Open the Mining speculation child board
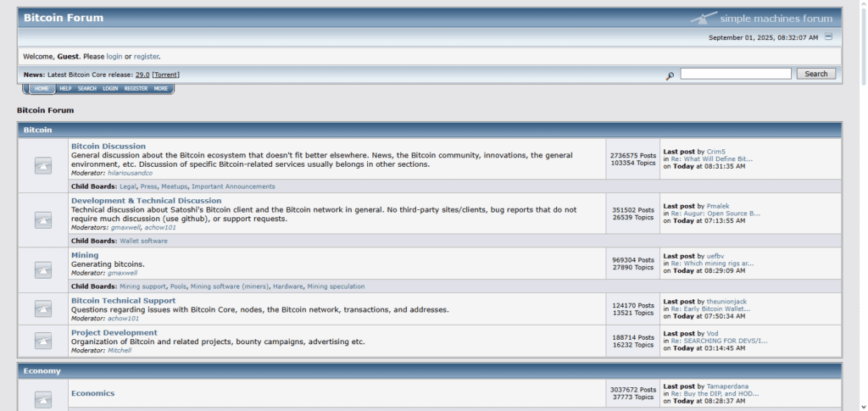Viewport: 868px width, 411px height. tap(336, 286)
